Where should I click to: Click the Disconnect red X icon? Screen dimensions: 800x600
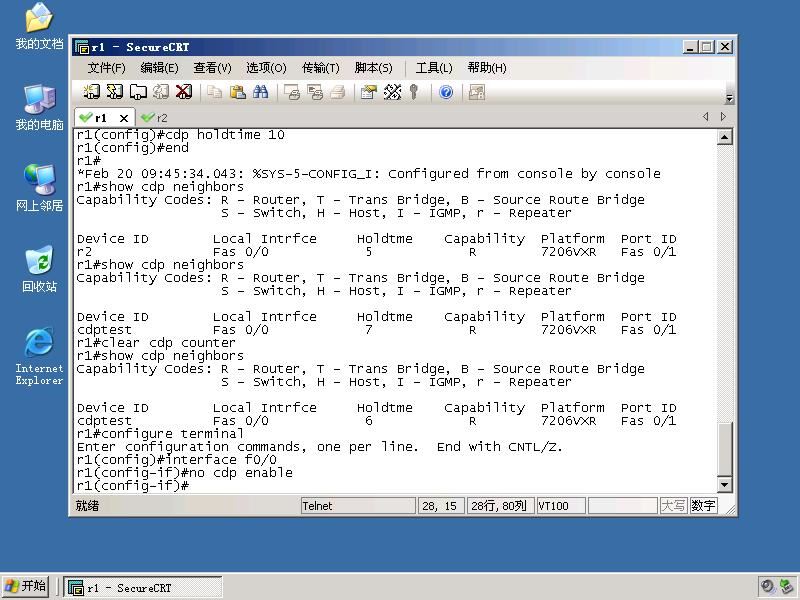pos(184,92)
